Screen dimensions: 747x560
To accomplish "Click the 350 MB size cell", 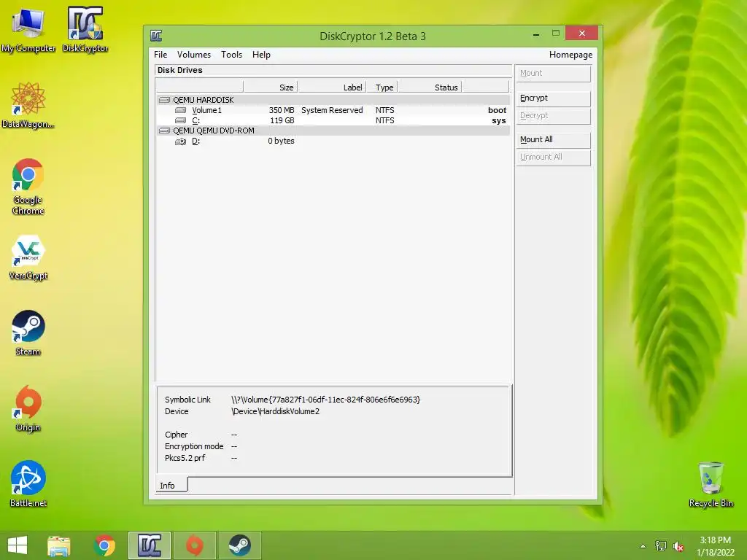I will (x=282, y=110).
